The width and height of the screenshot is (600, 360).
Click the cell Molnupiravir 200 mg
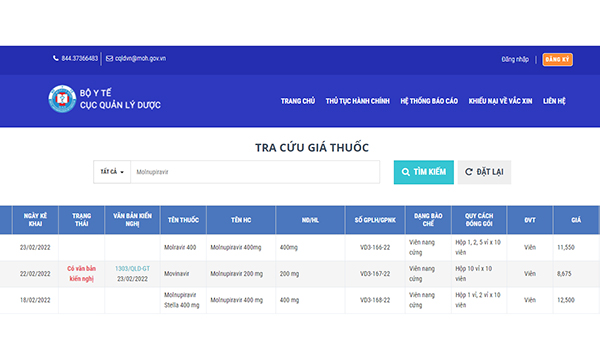point(236,274)
